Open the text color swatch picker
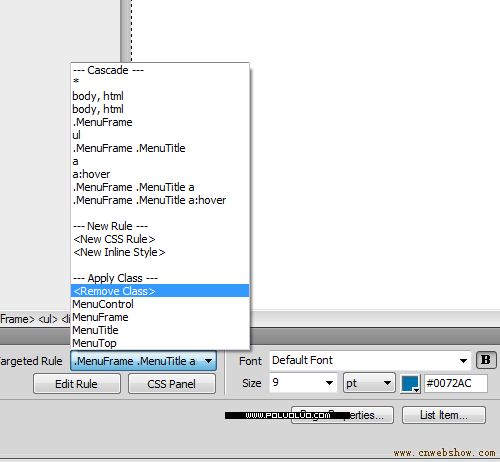The height and width of the screenshot is (462, 500). tap(410, 384)
